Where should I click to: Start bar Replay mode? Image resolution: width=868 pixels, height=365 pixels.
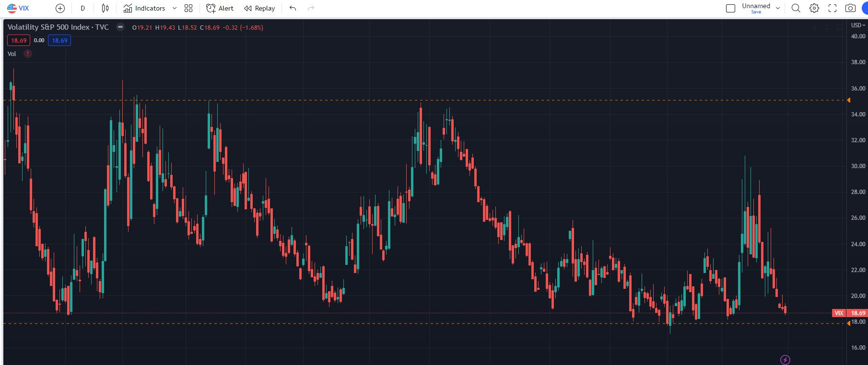[x=259, y=8]
